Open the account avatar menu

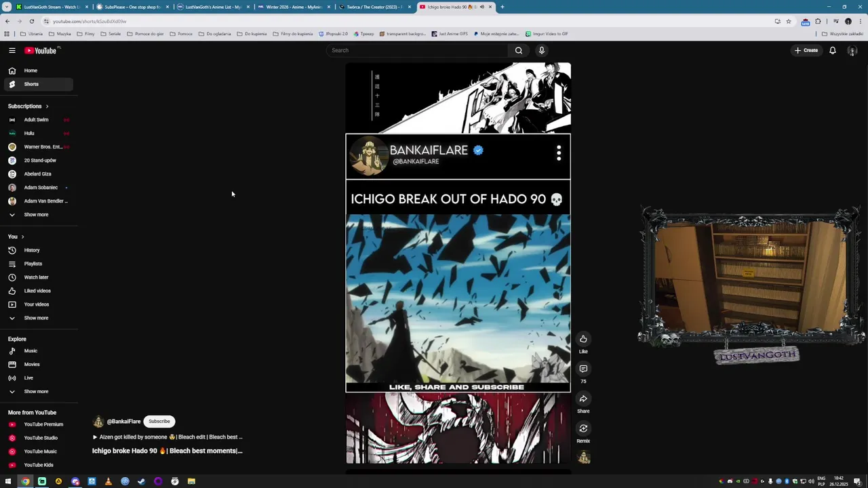(852, 51)
